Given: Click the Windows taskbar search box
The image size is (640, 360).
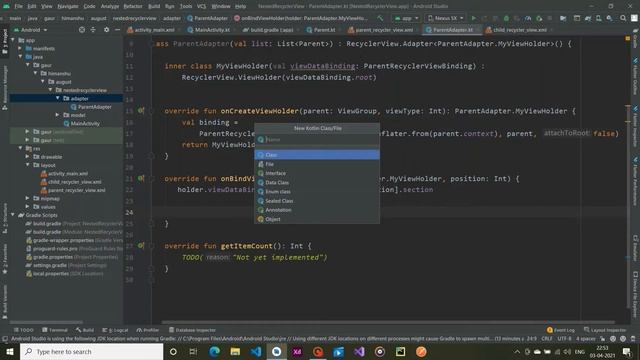Looking at the screenshot, I should click(x=91, y=351).
